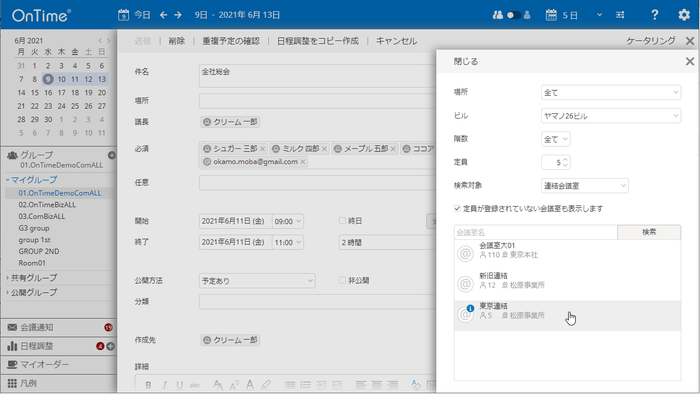The width and height of the screenshot is (700, 394).
Task: Select G3 group in the list
Action: click(34, 228)
